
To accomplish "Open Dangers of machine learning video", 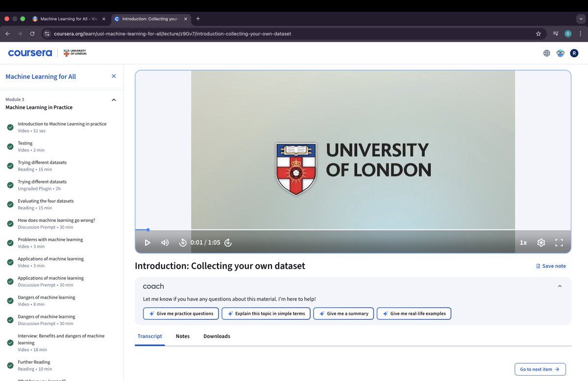I will click(x=62, y=301).
